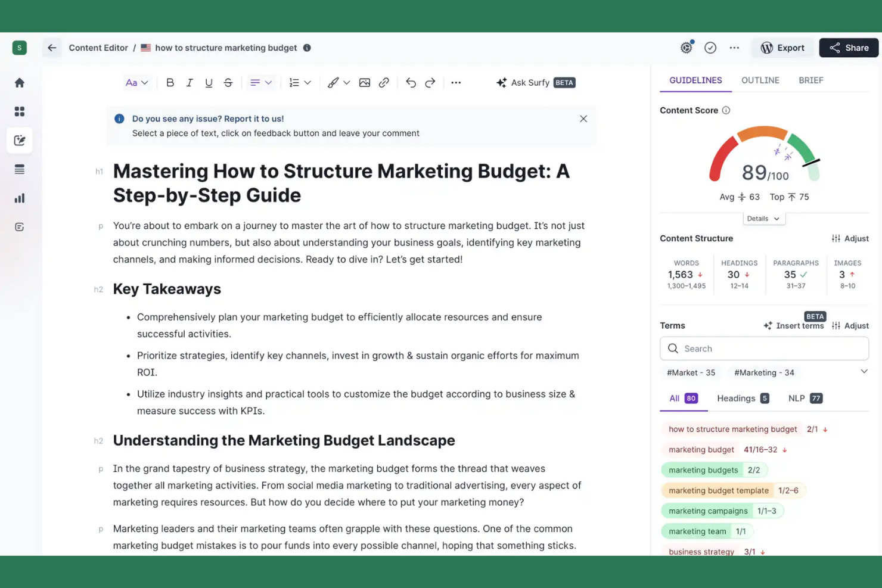Open the document notes sidebar icon
Screen dimensions: 882x588
(x=20, y=227)
